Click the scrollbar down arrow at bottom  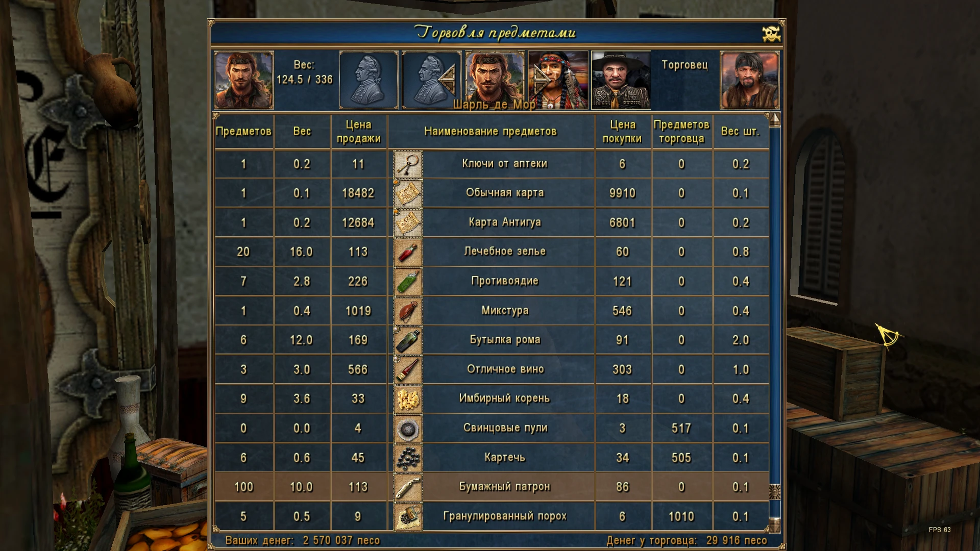(775, 525)
